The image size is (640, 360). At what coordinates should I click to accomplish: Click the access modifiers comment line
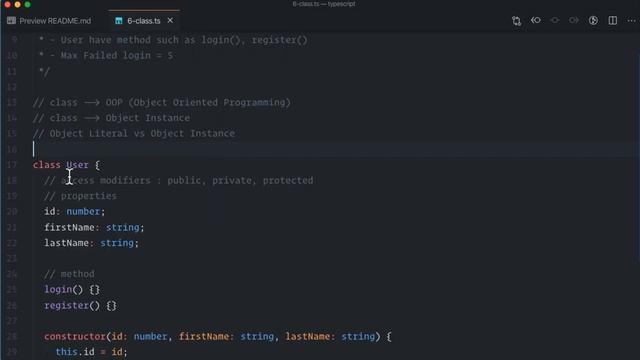click(179, 180)
